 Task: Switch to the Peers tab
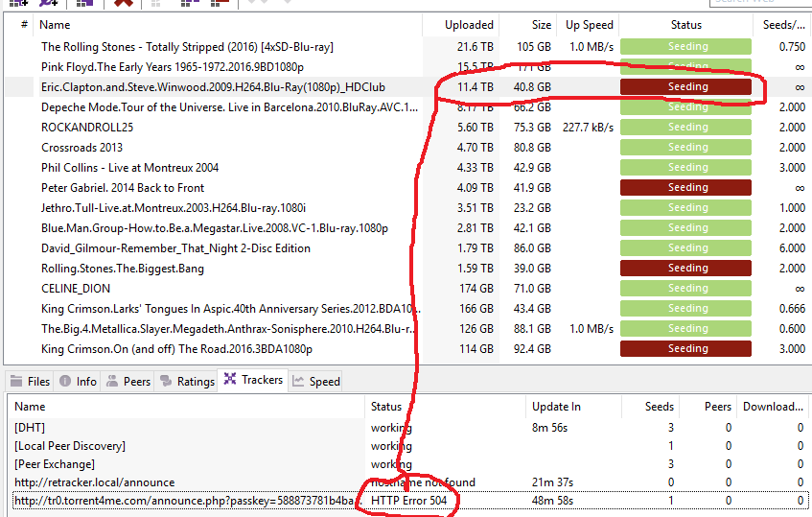(128, 381)
